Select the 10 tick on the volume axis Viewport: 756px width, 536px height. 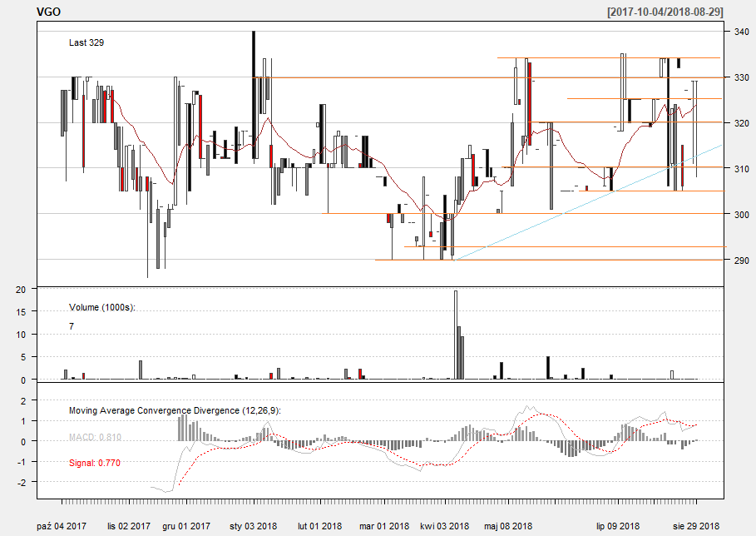click(21, 335)
